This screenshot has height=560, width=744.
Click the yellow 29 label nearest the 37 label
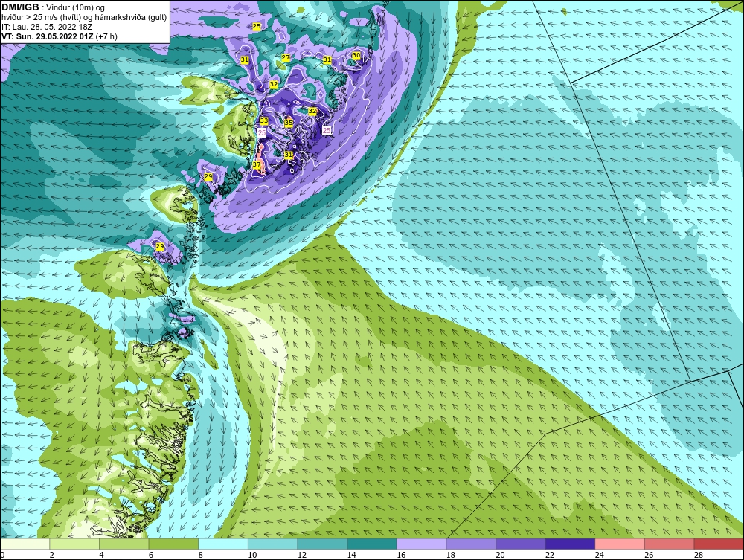(208, 176)
